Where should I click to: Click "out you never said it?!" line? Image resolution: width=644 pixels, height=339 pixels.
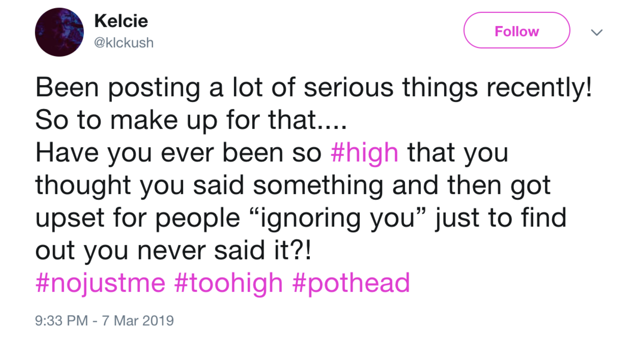point(173,251)
